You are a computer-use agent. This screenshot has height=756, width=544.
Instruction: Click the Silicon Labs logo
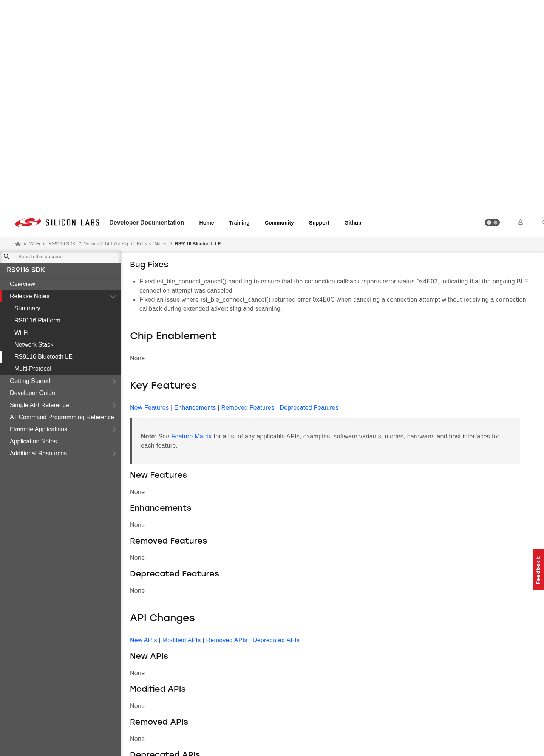coord(57,223)
